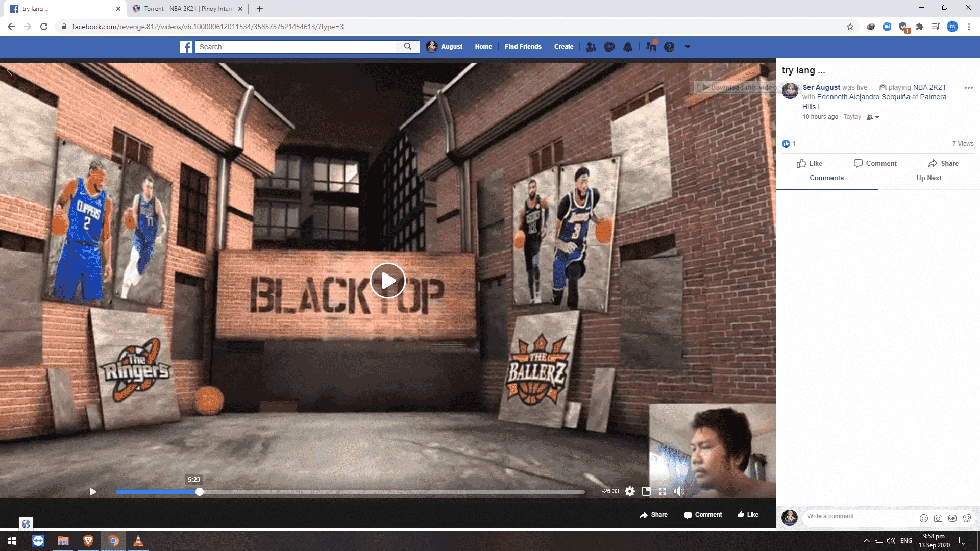Click the Share button below video
Viewport: 980px width, 551px height.
(653, 515)
